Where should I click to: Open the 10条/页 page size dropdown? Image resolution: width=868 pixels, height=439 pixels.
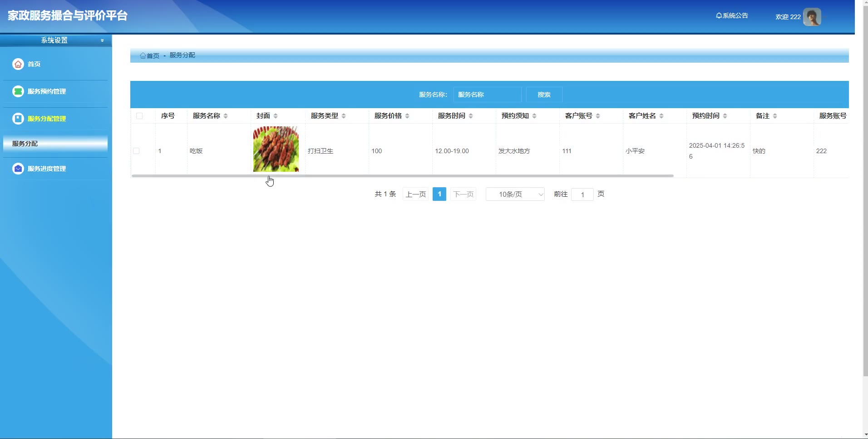point(515,194)
